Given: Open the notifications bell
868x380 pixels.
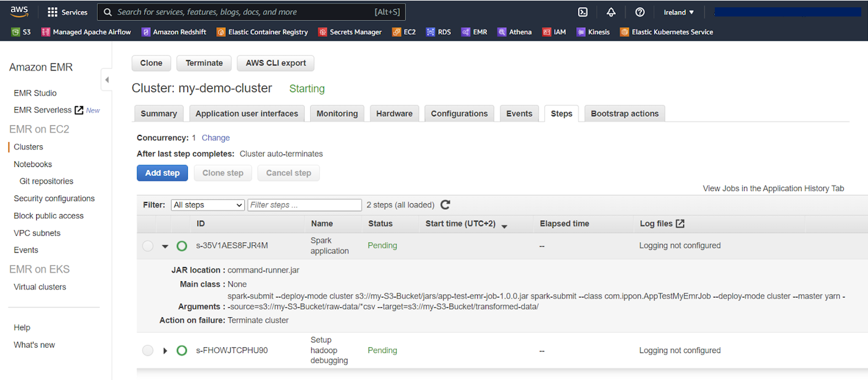Looking at the screenshot, I should 611,12.
